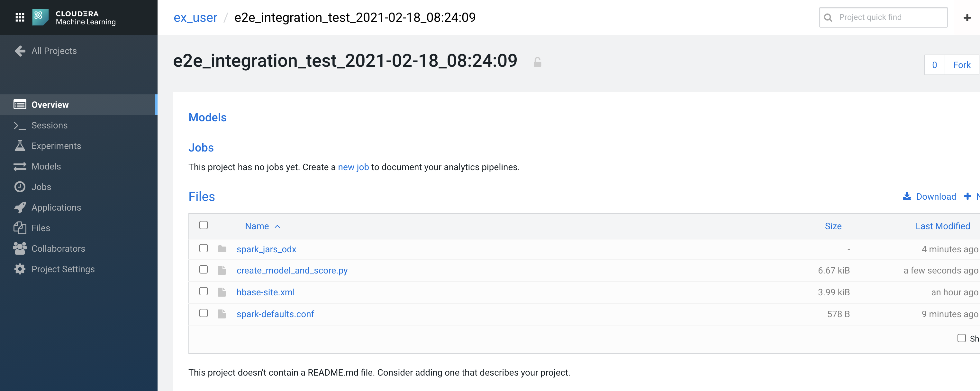This screenshot has width=980, height=391.
Task: Check the checkbox for hbase-site.xml
Action: pos(204,291)
